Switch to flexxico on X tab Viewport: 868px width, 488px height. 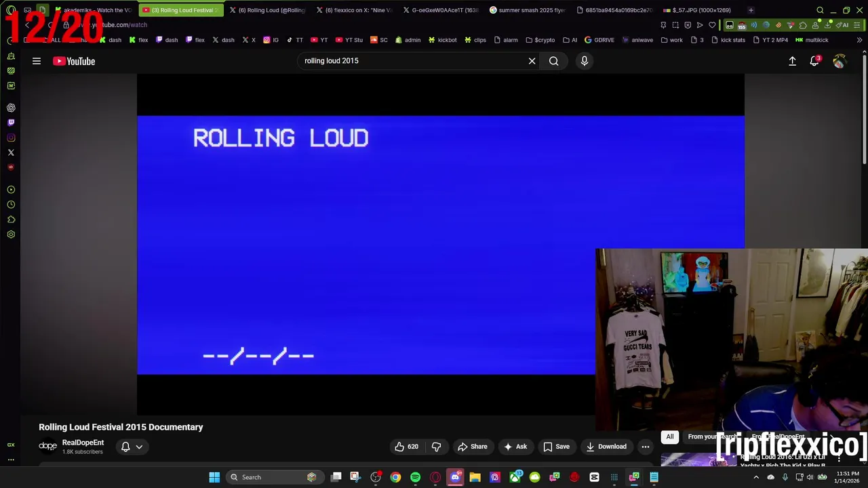[x=354, y=10]
